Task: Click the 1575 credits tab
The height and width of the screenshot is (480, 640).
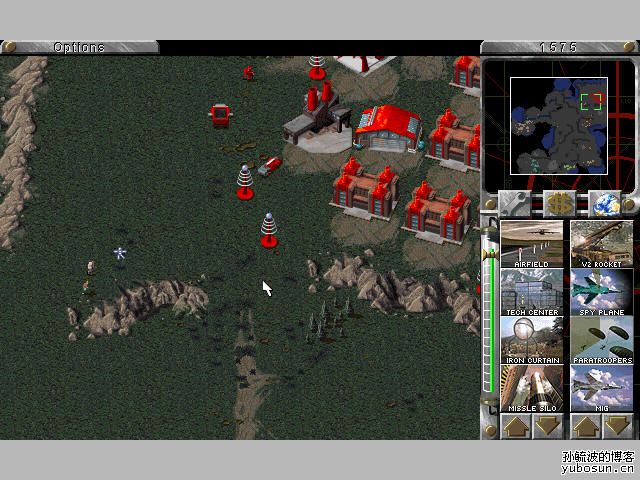Action: point(559,47)
